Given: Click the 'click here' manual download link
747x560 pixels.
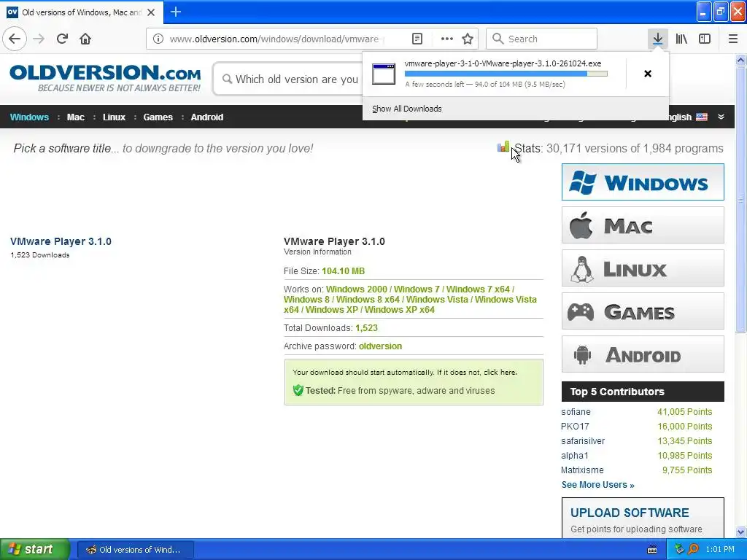Looking at the screenshot, I should 500,373.
